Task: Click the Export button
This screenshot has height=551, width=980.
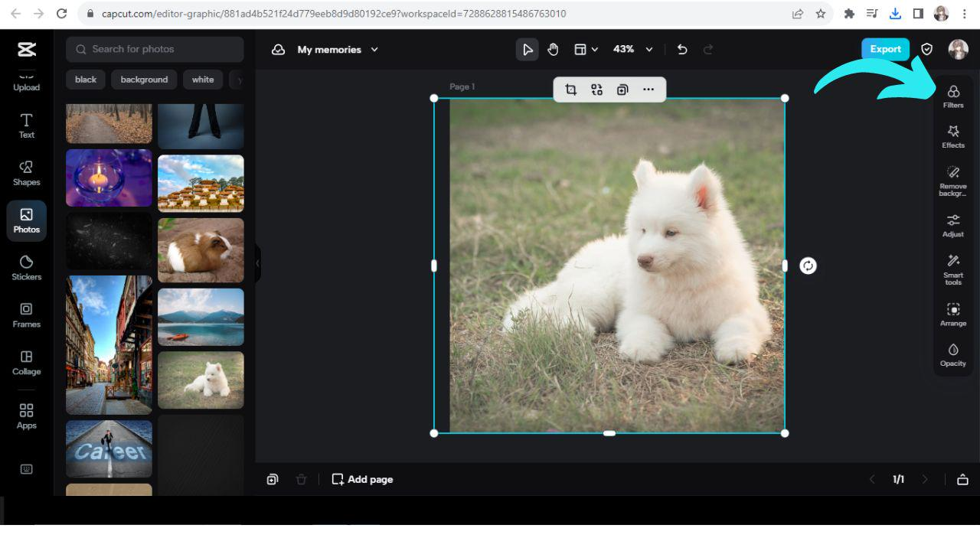Action: pyautogui.click(x=885, y=48)
